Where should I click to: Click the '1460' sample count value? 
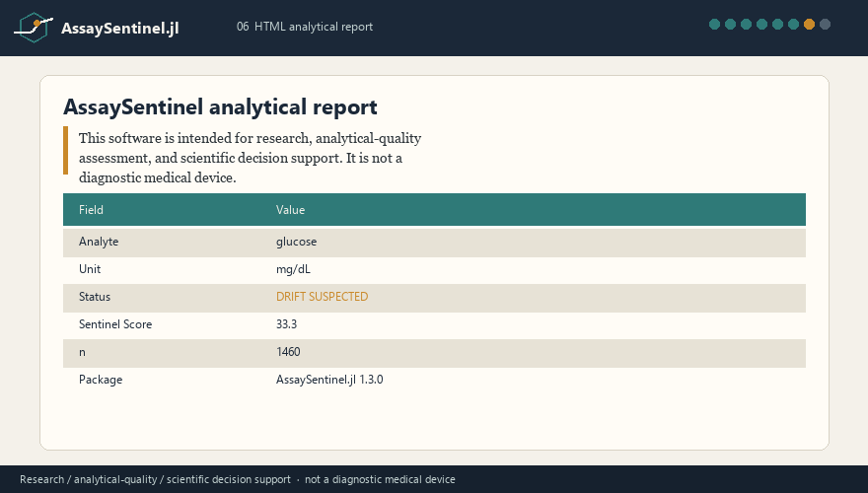[288, 352]
